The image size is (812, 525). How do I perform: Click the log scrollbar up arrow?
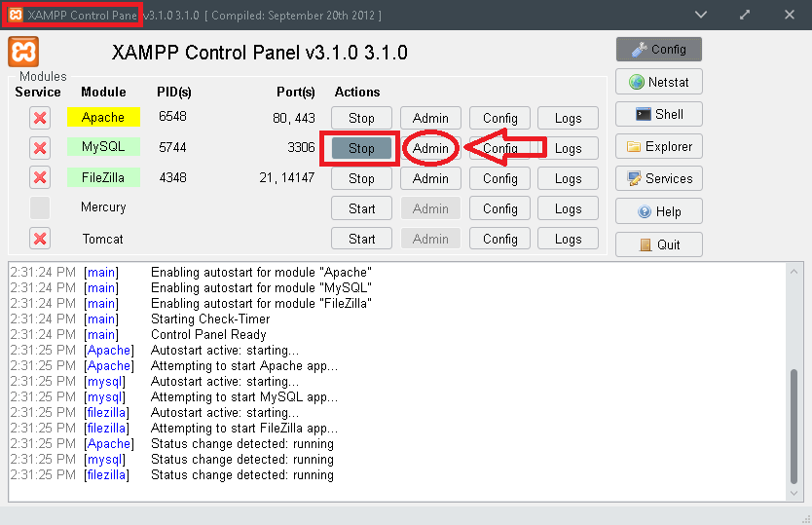coord(794,271)
